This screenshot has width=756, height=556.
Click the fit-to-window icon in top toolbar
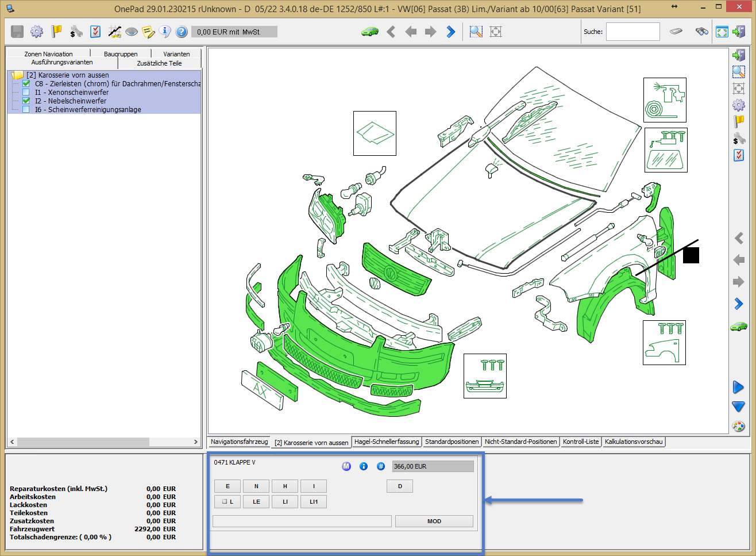point(496,32)
